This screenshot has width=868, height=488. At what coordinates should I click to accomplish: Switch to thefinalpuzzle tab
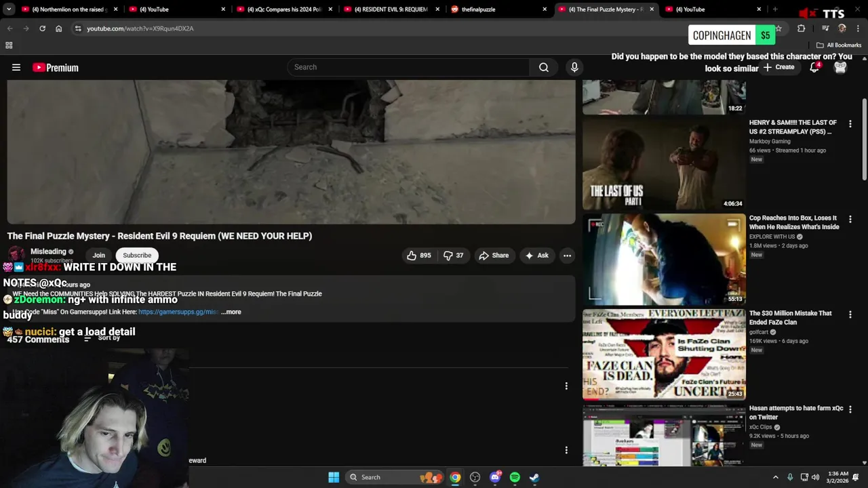498,9
